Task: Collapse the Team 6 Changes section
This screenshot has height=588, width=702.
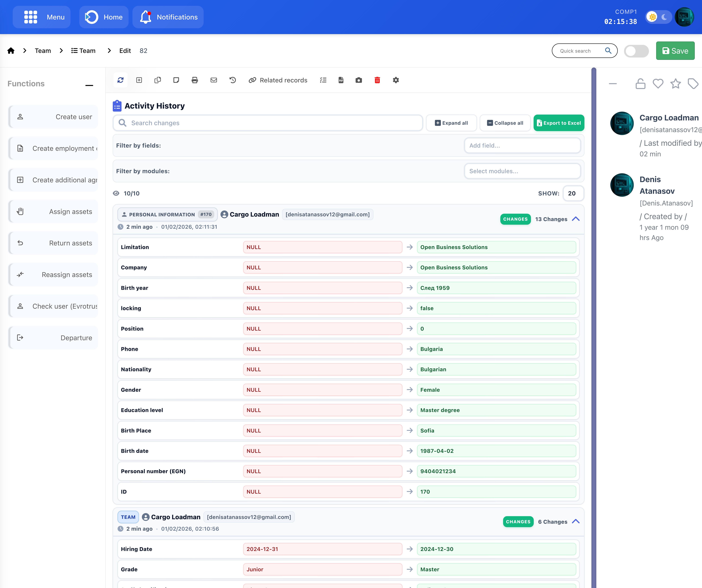Action: click(576, 521)
